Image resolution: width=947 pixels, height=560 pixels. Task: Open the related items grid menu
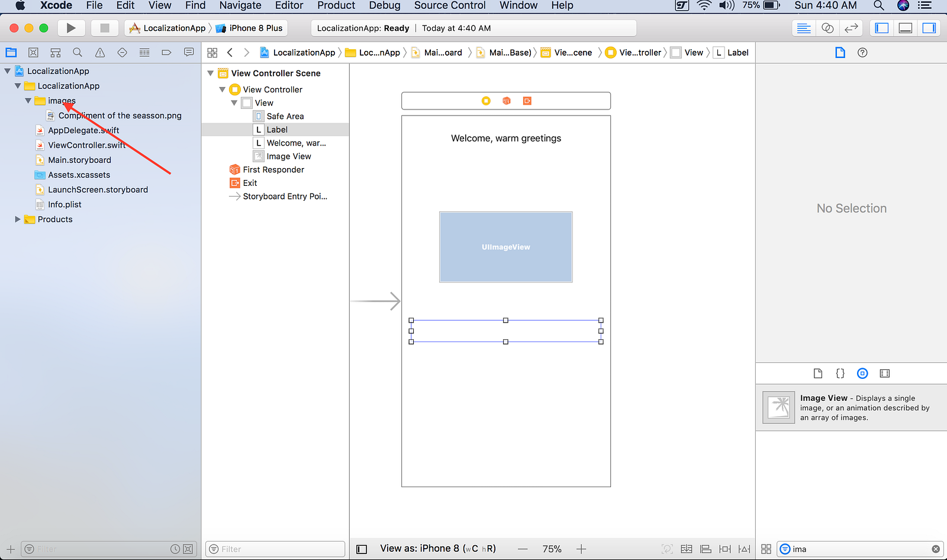tap(212, 53)
